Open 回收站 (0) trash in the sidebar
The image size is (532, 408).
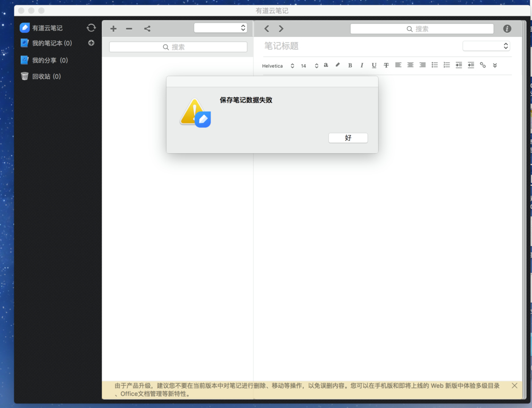pyautogui.click(x=41, y=76)
